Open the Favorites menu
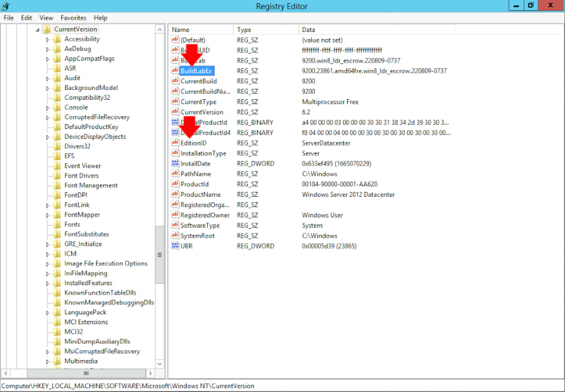The image size is (565, 392). (73, 17)
